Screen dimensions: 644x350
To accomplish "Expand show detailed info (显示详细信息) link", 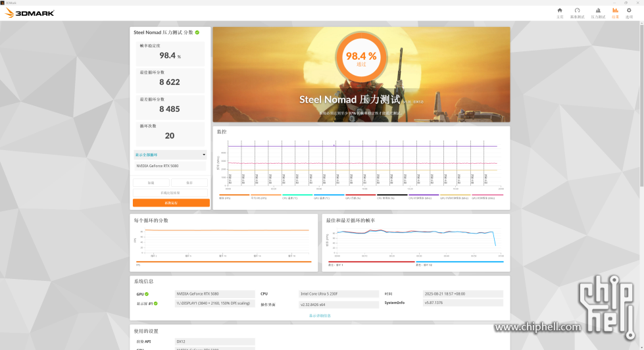I will point(320,316).
